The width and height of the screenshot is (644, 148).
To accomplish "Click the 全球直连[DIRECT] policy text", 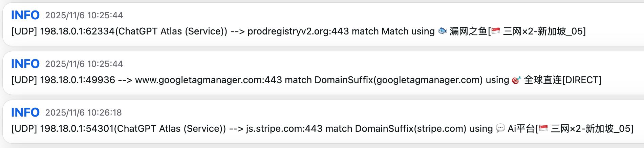I will tap(563, 80).
